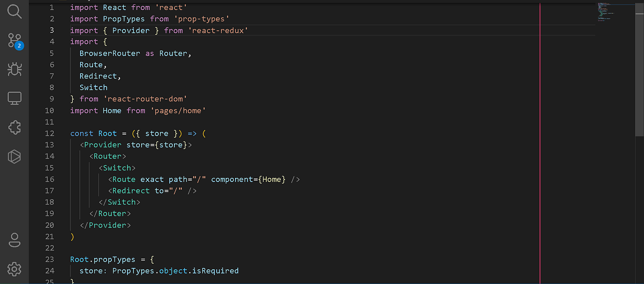Click '{Home}' in the component prop
The width and height of the screenshot is (644, 284).
coord(272,179)
